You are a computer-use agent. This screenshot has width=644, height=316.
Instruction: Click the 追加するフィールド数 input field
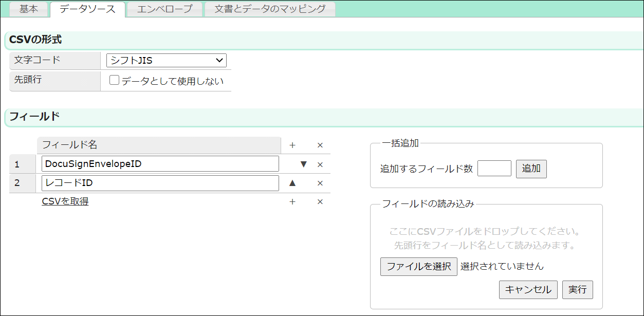coord(494,168)
